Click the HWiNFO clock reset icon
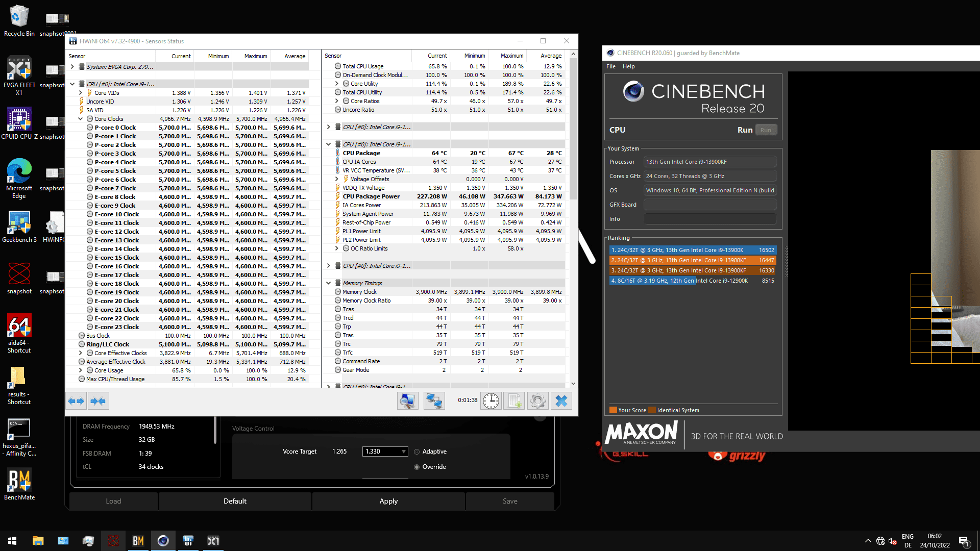Screen dimensions: 980x551 [491, 401]
